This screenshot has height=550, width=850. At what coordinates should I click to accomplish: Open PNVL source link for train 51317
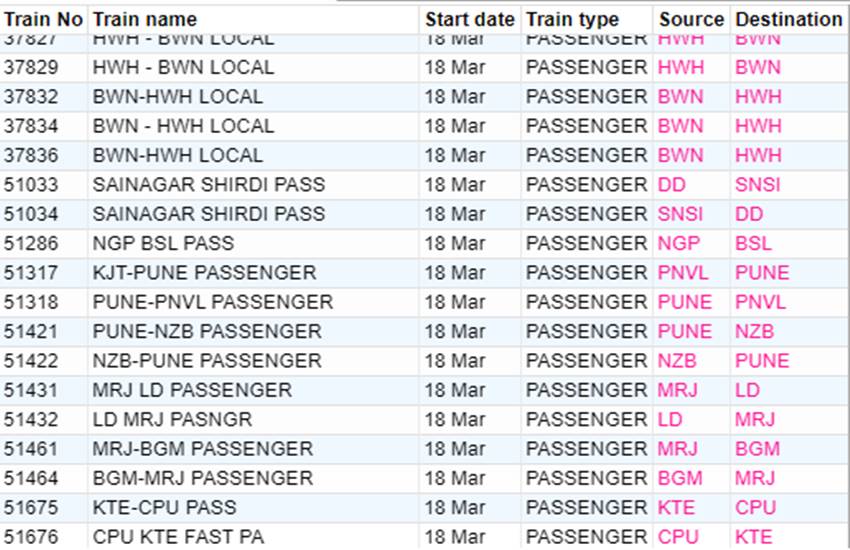point(683,273)
